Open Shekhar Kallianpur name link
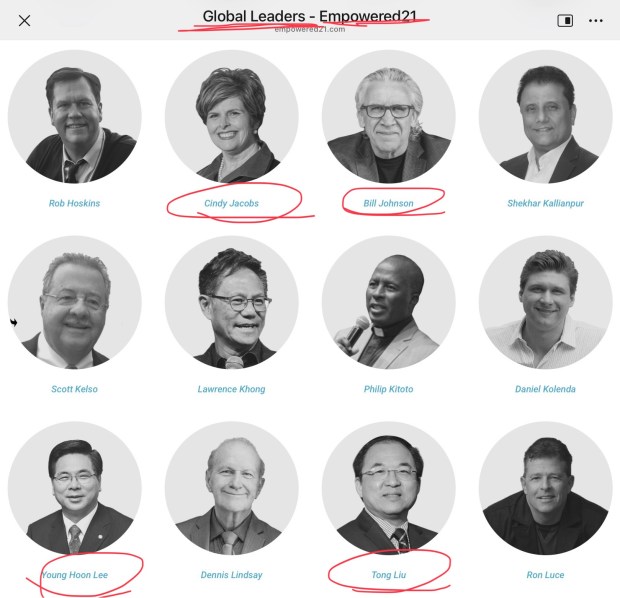This screenshot has width=620, height=598. pyautogui.click(x=545, y=203)
